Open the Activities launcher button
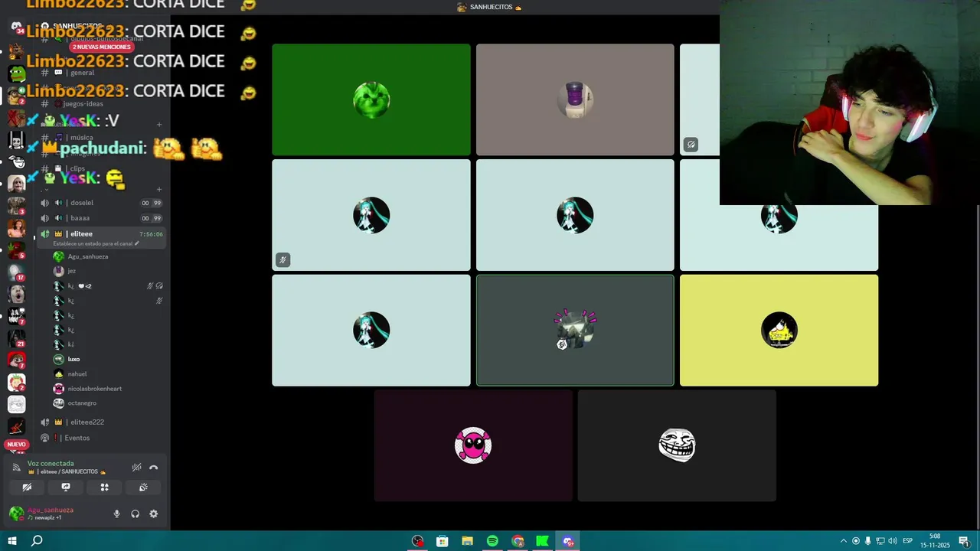980x551 pixels. (104, 487)
